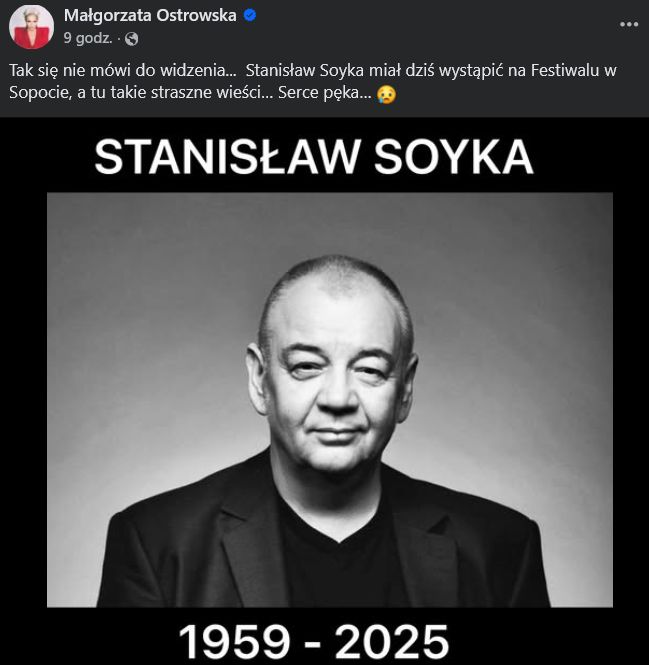Image resolution: width=649 pixels, height=665 pixels.
Task: Open the Stanisław Soyka memorial image
Action: [x=324, y=391]
